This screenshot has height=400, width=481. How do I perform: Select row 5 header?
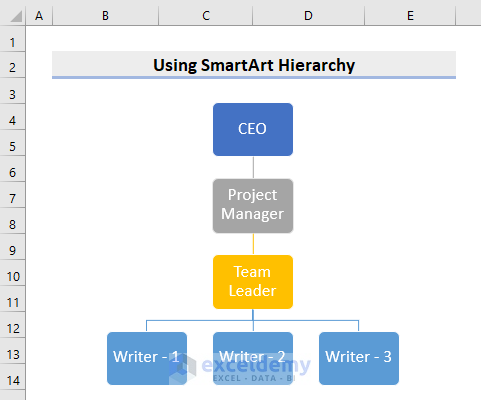[13, 143]
